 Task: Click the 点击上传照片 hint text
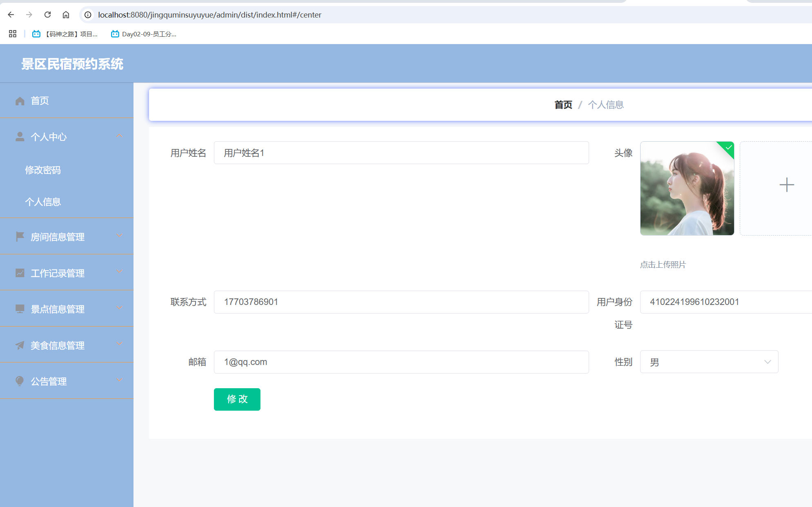(663, 265)
